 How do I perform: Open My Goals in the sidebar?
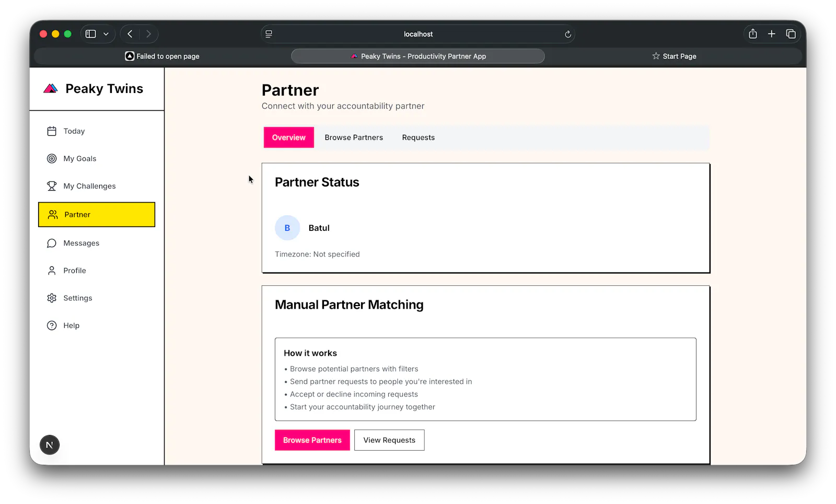97,159
